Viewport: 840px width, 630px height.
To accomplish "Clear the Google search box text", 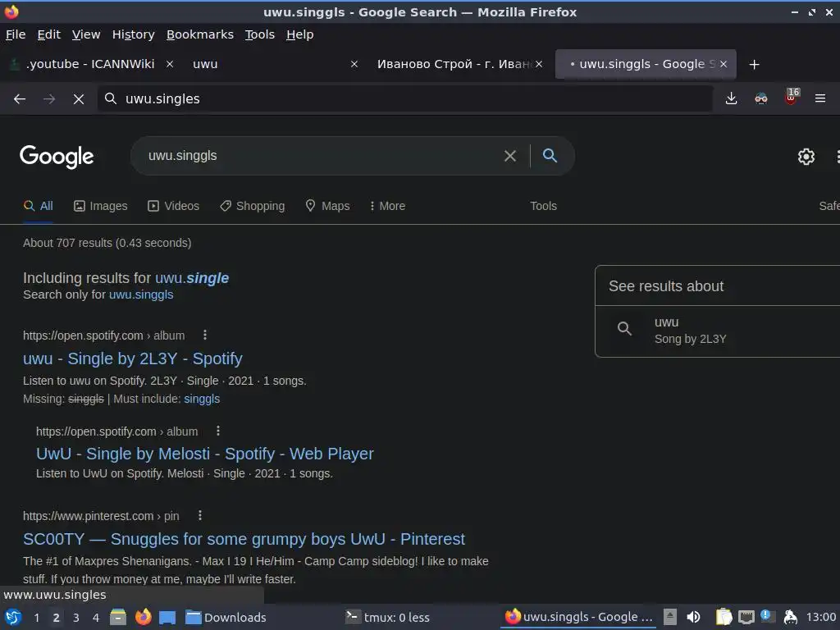I will (510, 156).
